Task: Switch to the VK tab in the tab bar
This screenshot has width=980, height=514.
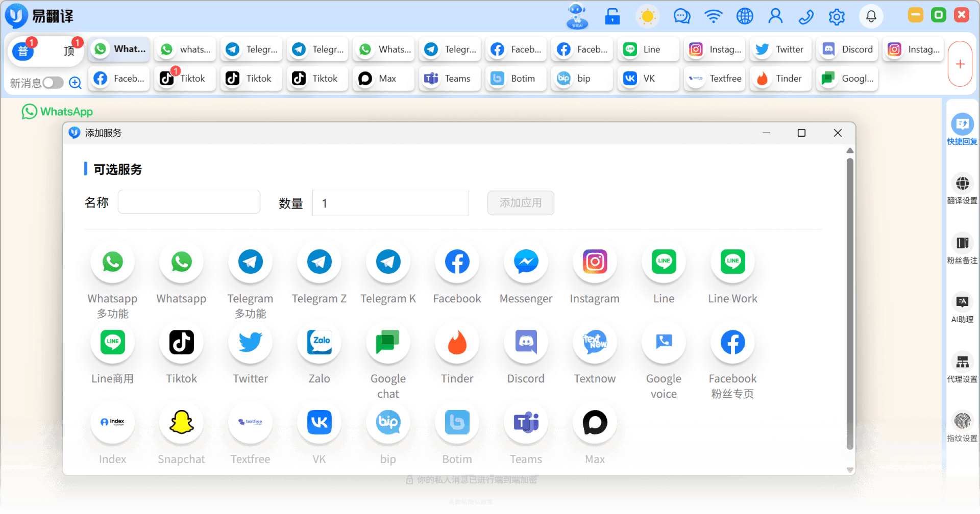Action: (648, 79)
